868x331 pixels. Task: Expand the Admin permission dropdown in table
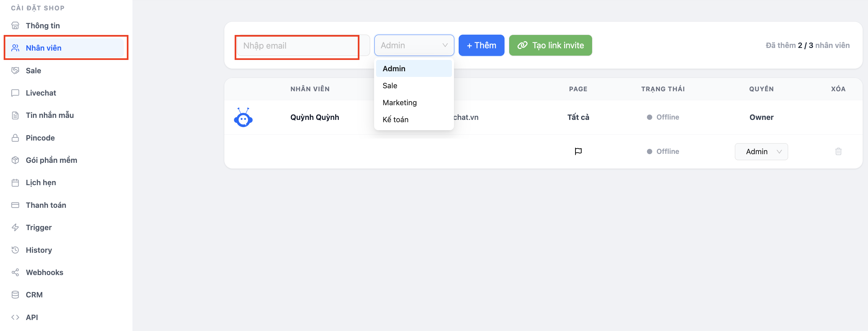tap(761, 152)
